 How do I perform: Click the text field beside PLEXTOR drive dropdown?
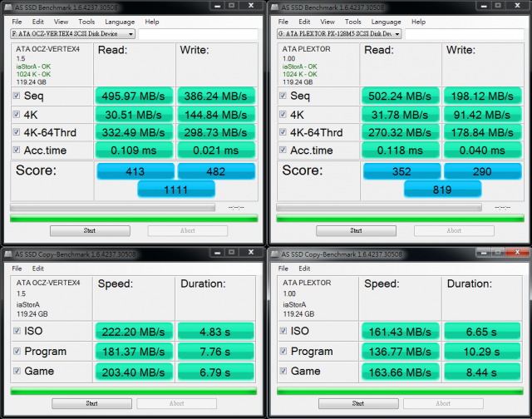465,34
